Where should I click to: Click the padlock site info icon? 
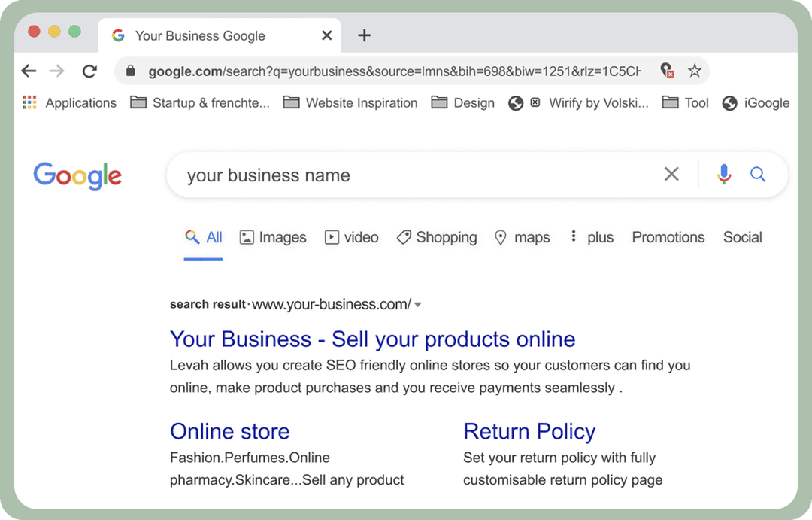tap(131, 71)
